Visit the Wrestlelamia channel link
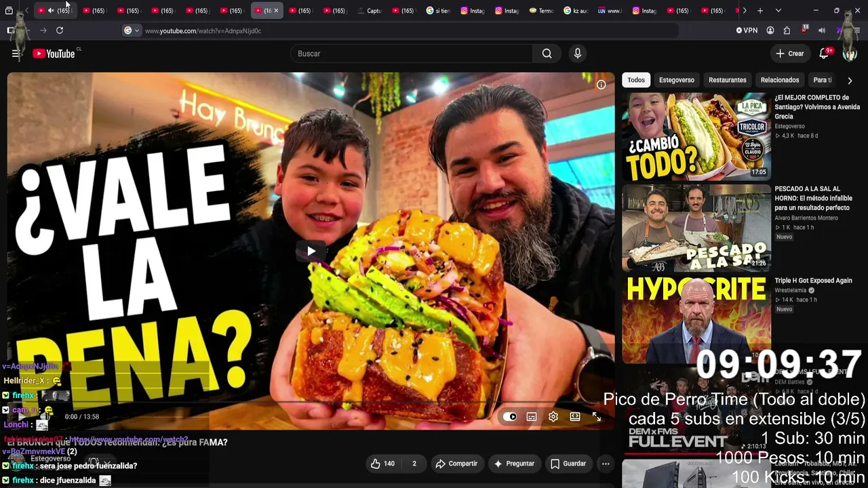 tap(791, 290)
